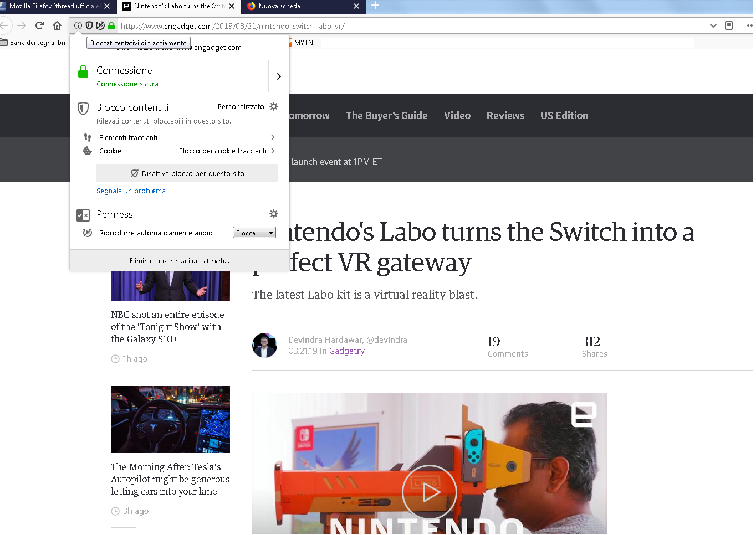The height and width of the screenshot is (535, 756).
Task: Switch to Nintendo's Labo tab
Action: (178, 6)
